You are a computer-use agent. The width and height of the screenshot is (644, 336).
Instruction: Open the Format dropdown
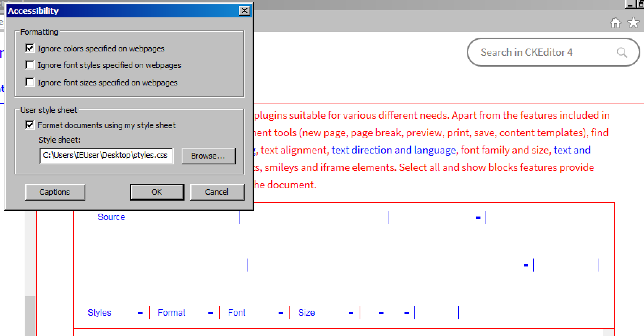click(x=171, y=312)
